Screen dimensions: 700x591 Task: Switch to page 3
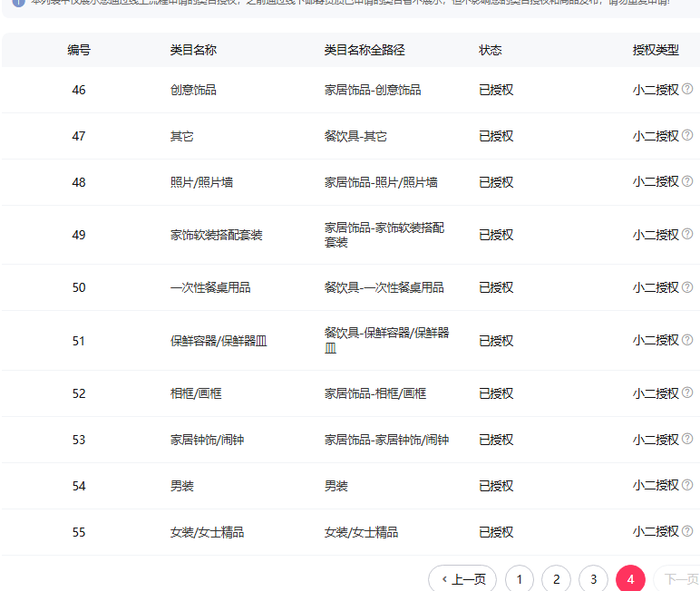pos(593,579)
